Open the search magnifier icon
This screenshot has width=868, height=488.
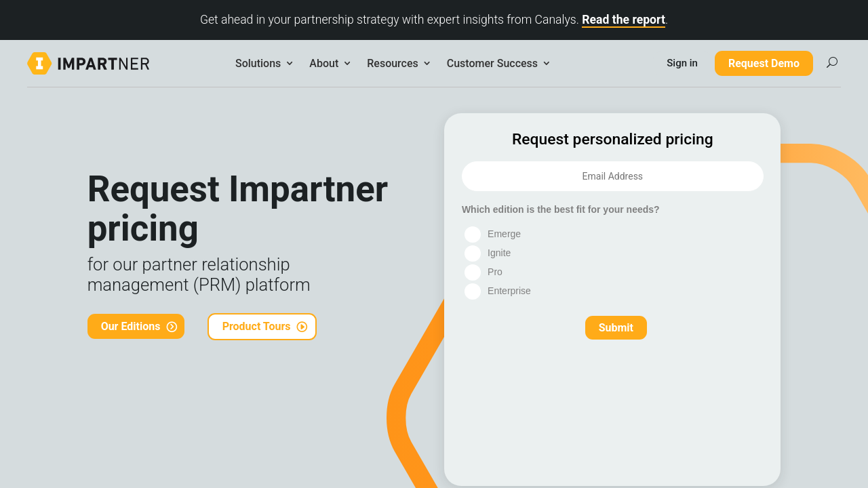(832, 62)
